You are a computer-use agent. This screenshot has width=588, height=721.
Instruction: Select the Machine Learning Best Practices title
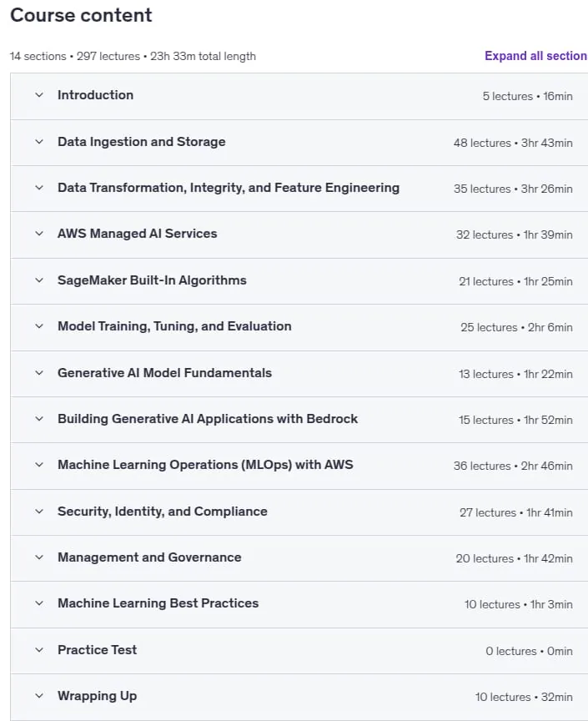158,603
